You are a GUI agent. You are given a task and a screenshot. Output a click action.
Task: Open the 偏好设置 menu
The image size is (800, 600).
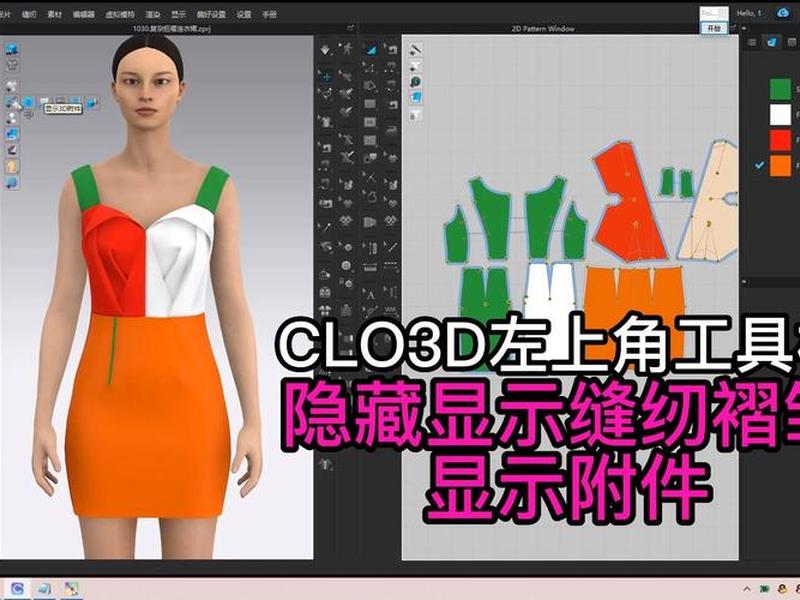[211, 14]
